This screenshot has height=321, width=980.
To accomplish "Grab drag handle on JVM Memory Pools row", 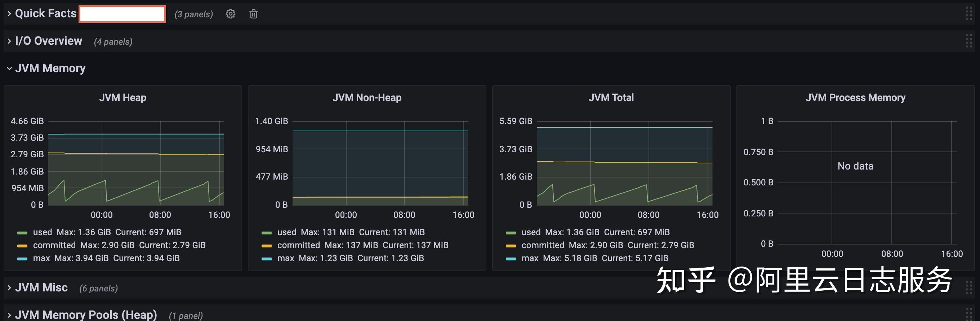I will (x=969, y=315).
